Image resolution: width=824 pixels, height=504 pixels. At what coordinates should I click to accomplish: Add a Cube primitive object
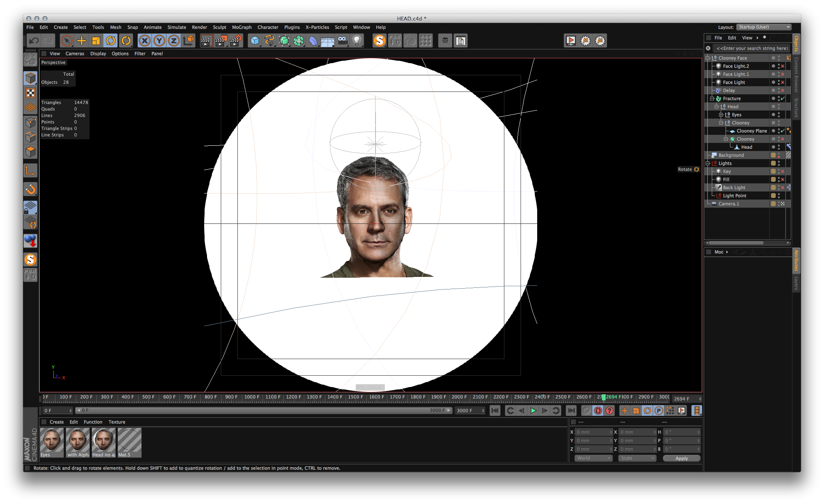pyautogui.click(x=255, y=40)
